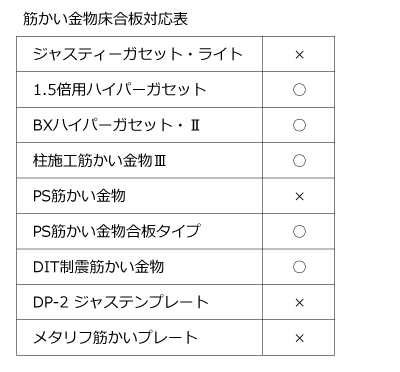Click the × mark for DP-2 ジャステンプレート
Screen dimensions: 400x372
coord(299,303)
